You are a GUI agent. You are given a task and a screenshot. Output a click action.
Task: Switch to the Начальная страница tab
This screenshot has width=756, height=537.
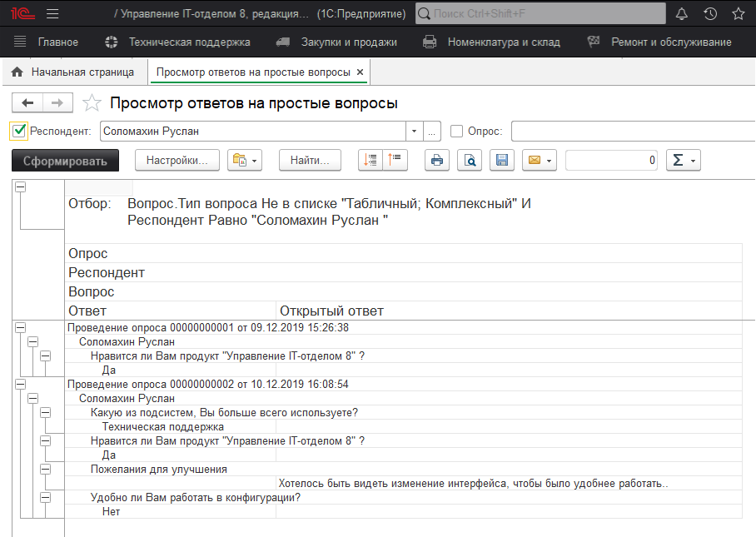tap(73, 72)
